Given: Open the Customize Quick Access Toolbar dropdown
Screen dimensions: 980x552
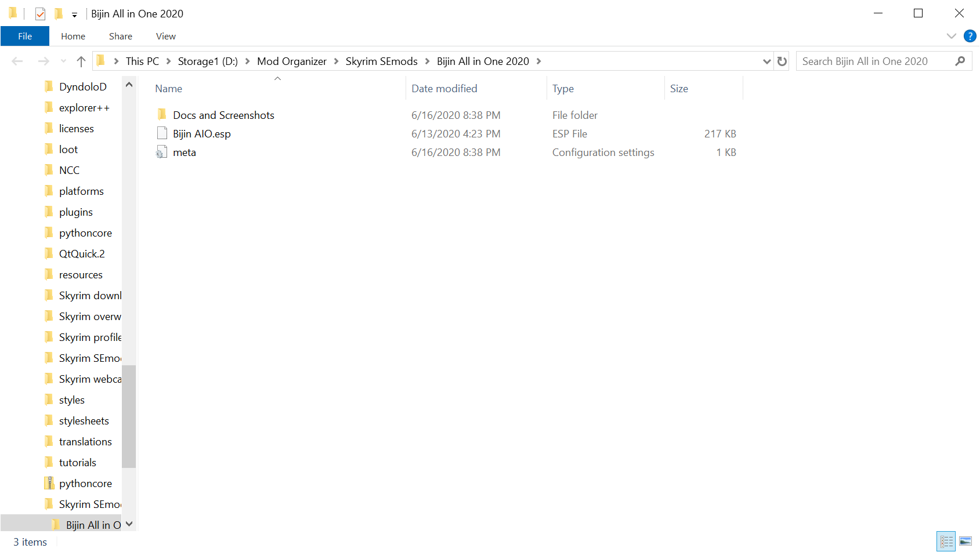Looking at the screenshot, I should (74, 14).
